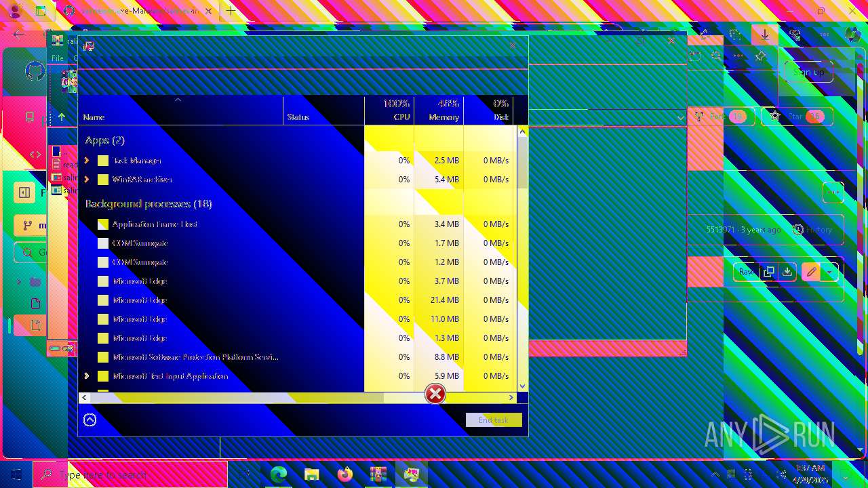Click the End task button
The width and height of the screenshot is (868, 488).
(x=494, y=420)
